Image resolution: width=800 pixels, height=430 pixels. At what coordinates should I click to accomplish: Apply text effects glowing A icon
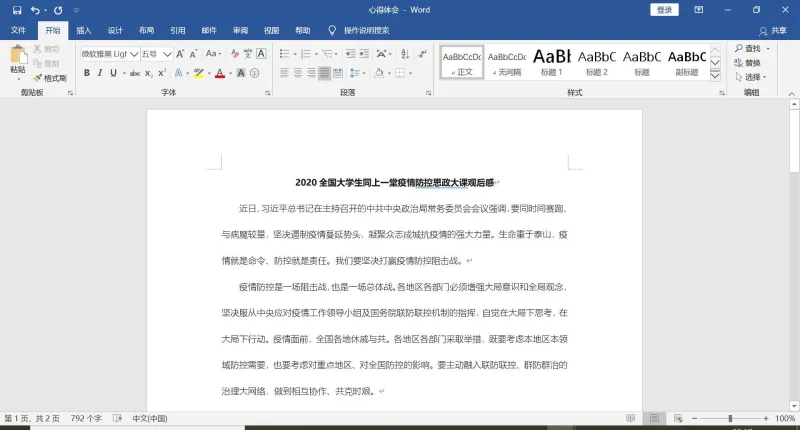[179, 73]
